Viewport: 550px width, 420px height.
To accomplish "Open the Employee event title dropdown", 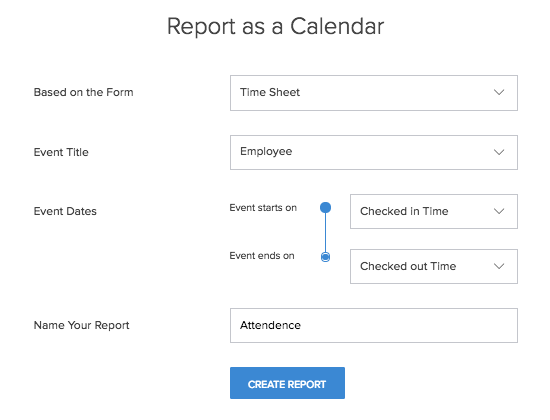I will pyautogui.click(x=374, y=152).
